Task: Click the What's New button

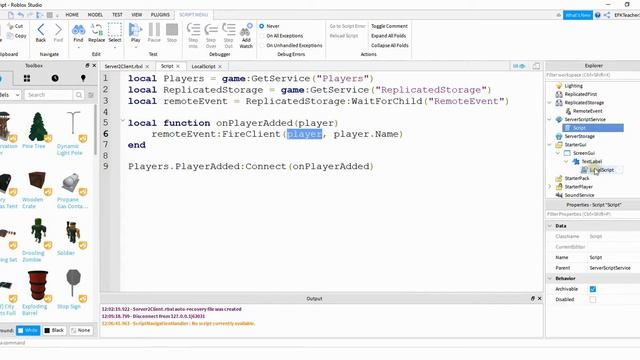Action: (x=578, y=15)
